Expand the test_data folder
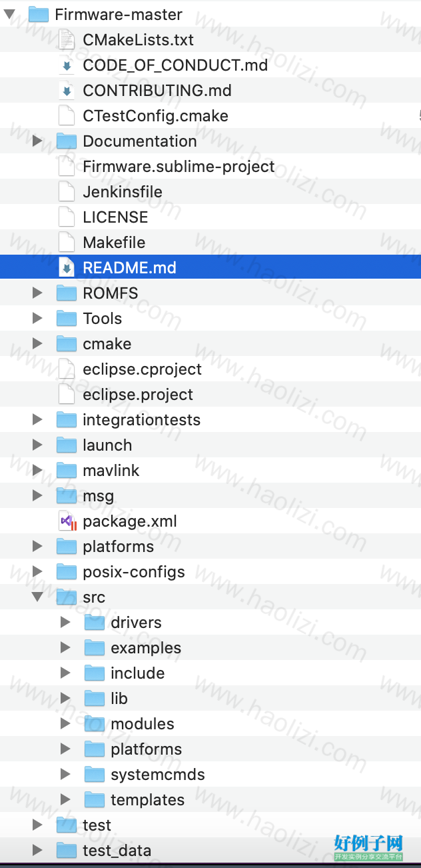The image size is (421, 868). click(37, 851)
